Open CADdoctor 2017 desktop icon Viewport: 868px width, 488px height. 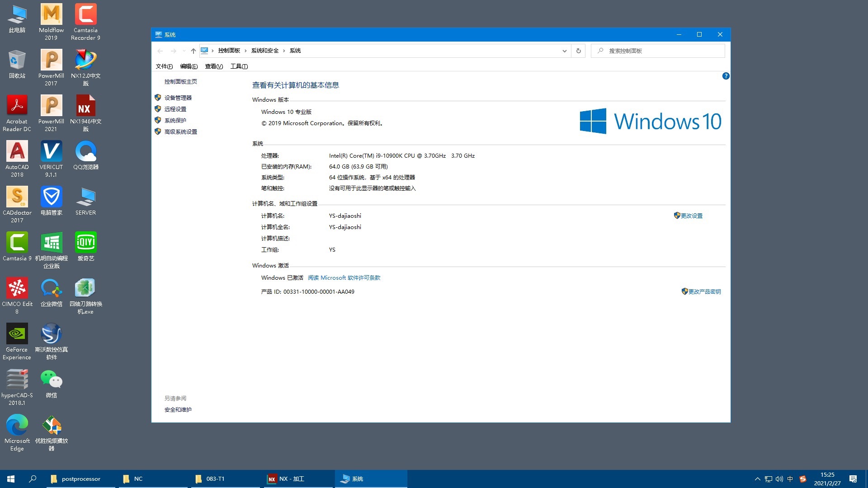17,205
